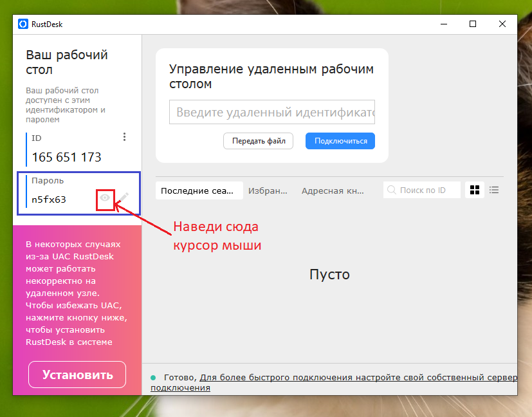Open the three-dot menu next to ID
The image size is (532, 417).
[x=125, y=136]
